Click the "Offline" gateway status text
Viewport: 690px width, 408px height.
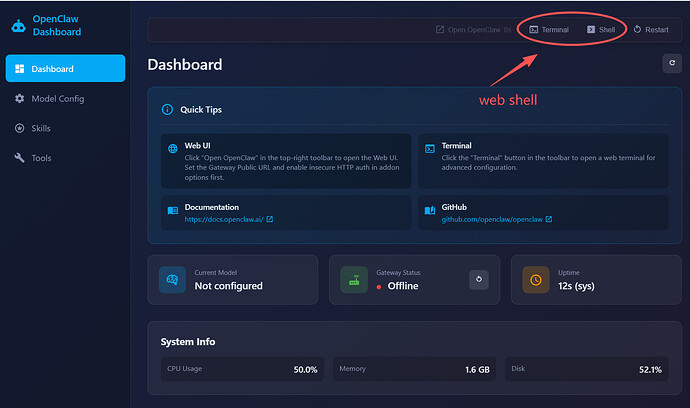pyautogui.click(x=403, y=286)
